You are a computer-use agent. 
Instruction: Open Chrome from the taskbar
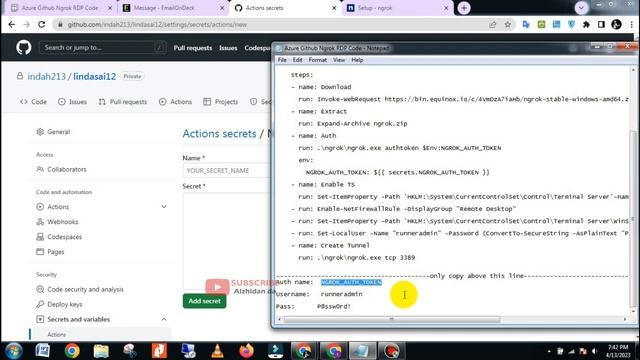(x=72, y=351)
